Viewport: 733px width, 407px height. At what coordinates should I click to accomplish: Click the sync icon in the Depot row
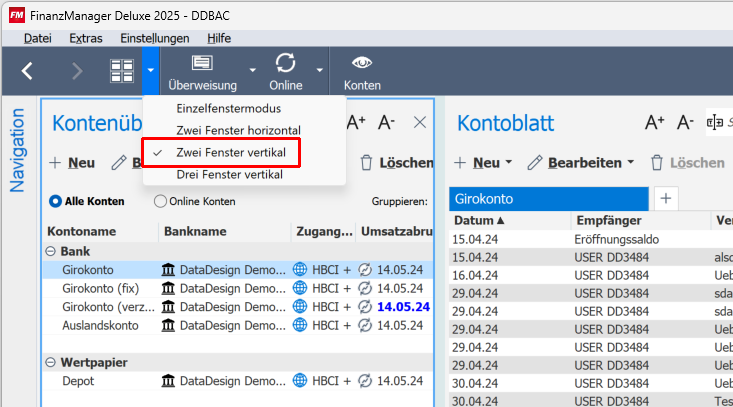[x=365, y=381]
